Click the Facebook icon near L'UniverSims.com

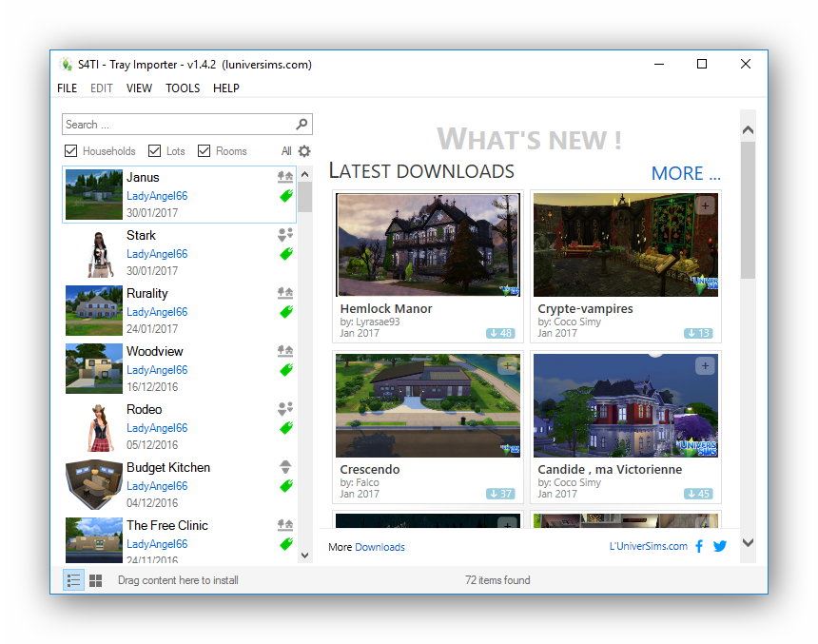701,547
